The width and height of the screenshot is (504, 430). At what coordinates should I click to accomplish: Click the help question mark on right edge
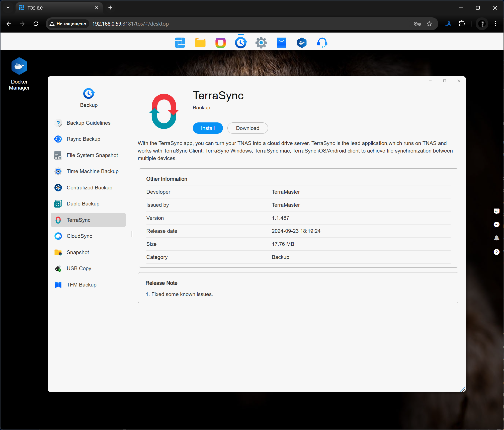tap(496, 252)
